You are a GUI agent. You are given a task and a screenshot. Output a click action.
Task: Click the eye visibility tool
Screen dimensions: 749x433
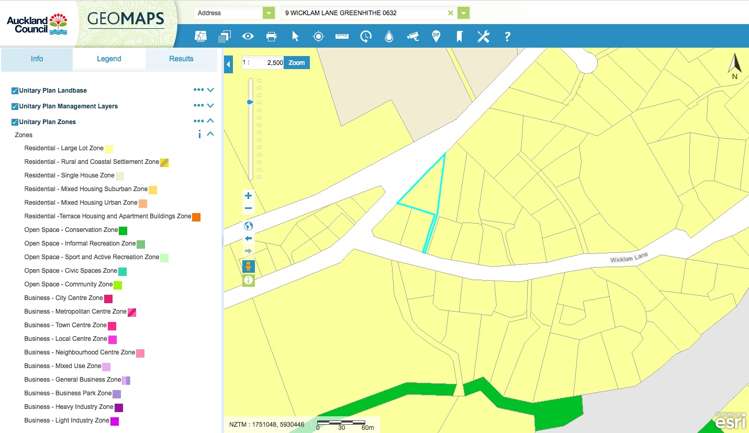(x=247, y=36)
